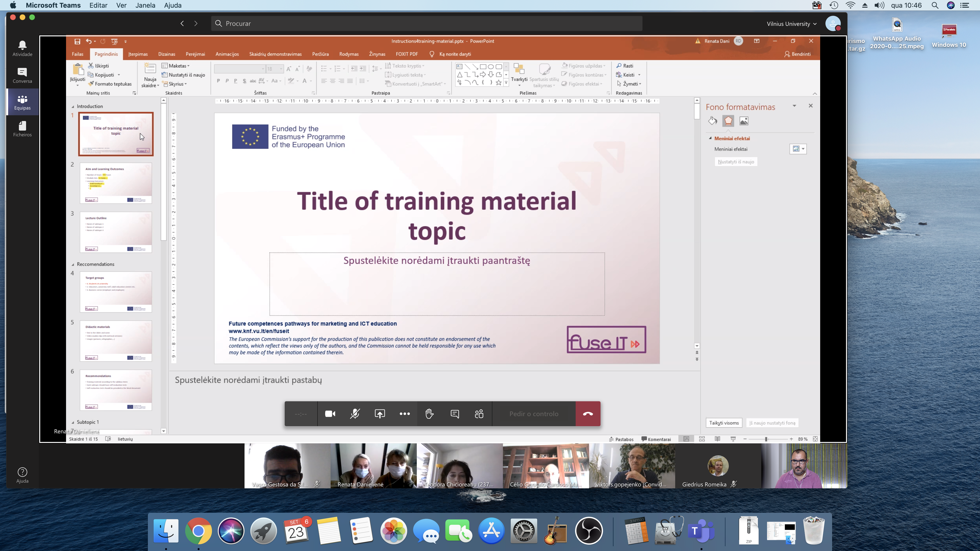Open share screen option in meeting bar
The image size is (980, 551).
[380, 414]
